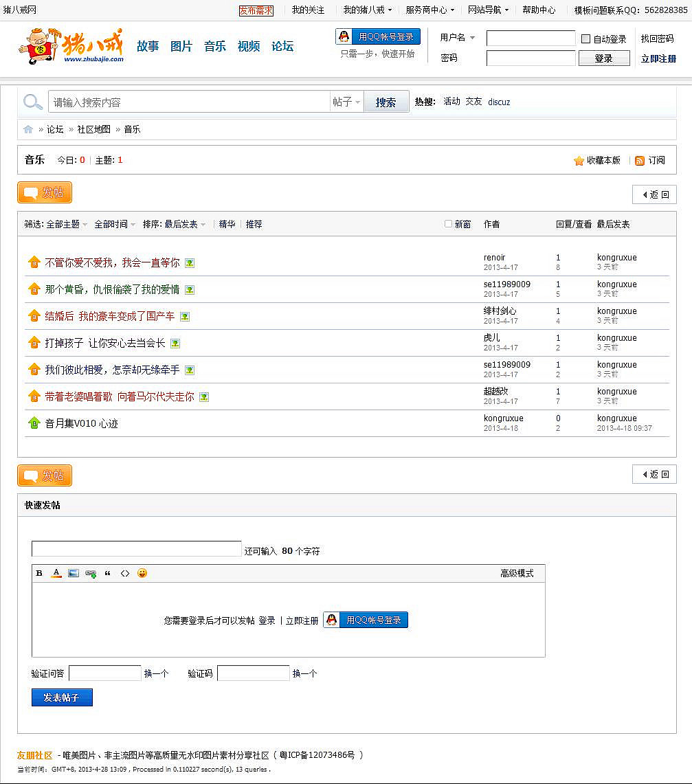Click 友朋社区 footer link
Viewport: 692px width, 784px height.
35,755
